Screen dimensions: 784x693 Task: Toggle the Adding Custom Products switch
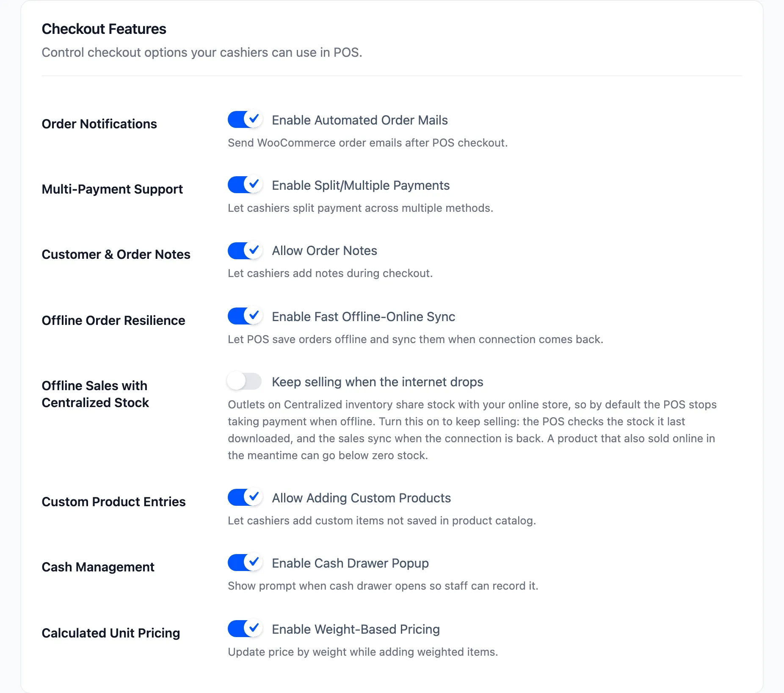245,497
